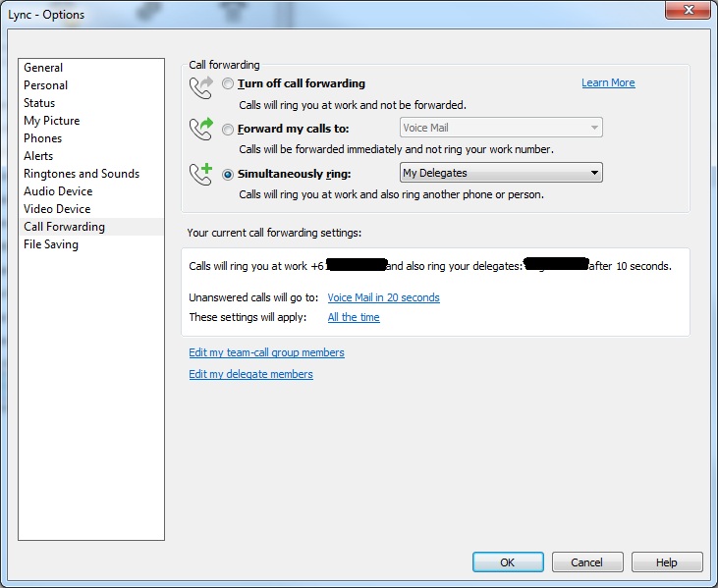This screenshot has height=588, width=718.
Task: Select the Turn off call forwarding radio button
Action: click(x=228, y=83)
